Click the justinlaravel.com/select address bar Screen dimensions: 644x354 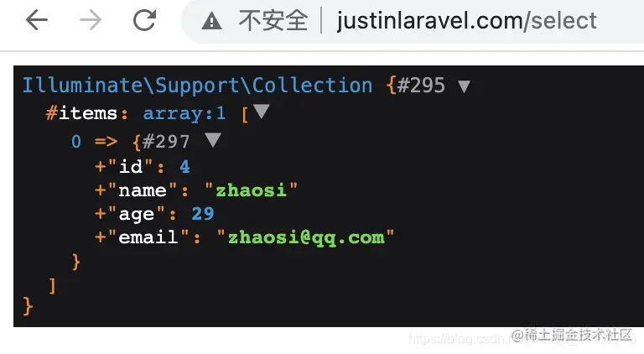coord(466,21)
